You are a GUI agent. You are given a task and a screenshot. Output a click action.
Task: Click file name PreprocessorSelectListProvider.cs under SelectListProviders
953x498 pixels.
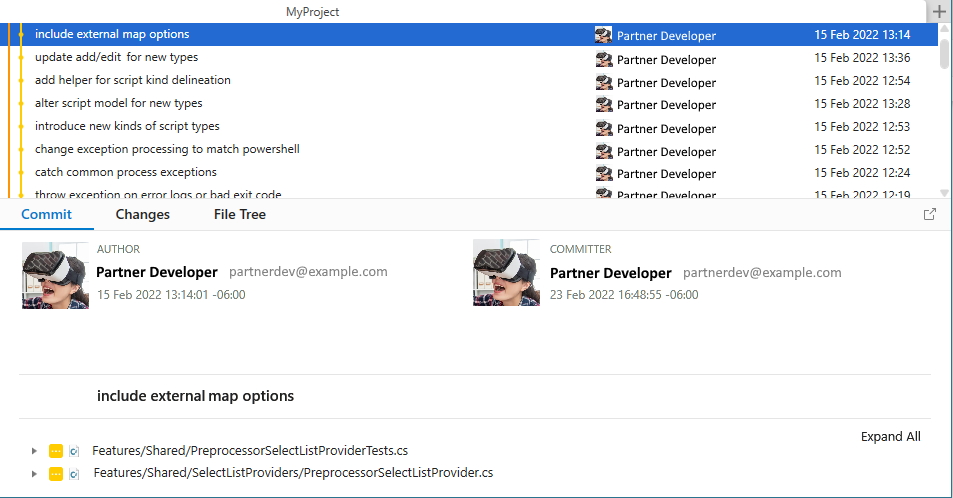(293, 473)
